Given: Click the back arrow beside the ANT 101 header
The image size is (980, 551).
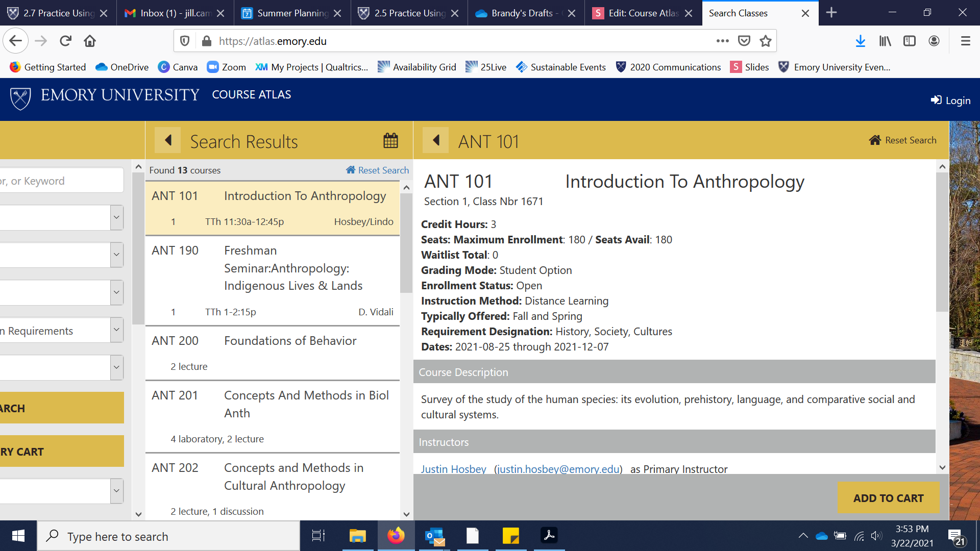Looking at the screenshot, I should point(436,140).
